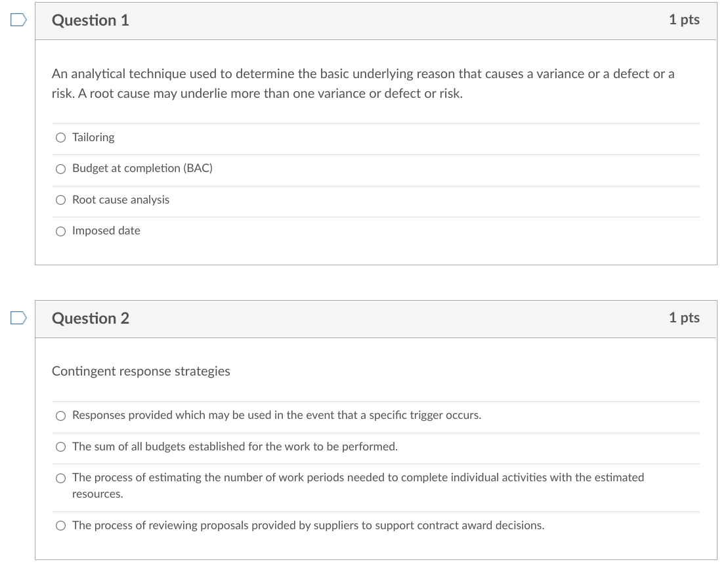
Task: Click the Question 2 header
Action: coord(91,318)
